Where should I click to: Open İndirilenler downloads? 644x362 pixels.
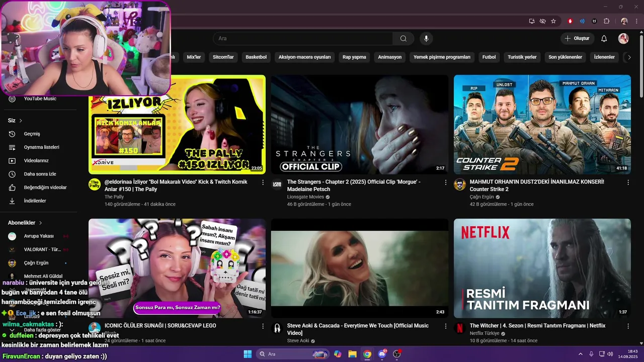pyautogui.click(x=35, y=201)
